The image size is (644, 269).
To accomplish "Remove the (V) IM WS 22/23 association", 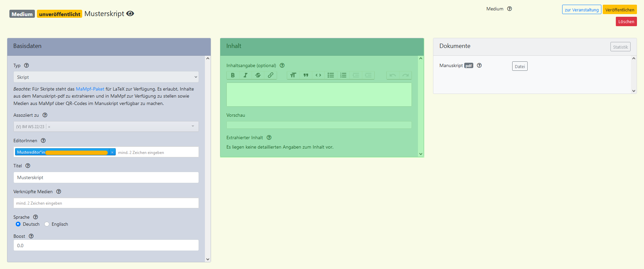I will [x=49, y=127].
